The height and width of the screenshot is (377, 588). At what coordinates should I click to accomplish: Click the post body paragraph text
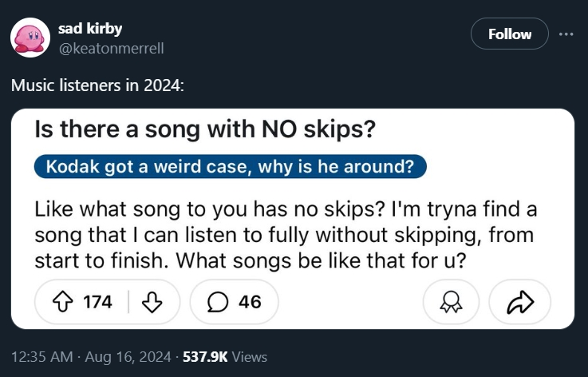[x=286, y=236]
